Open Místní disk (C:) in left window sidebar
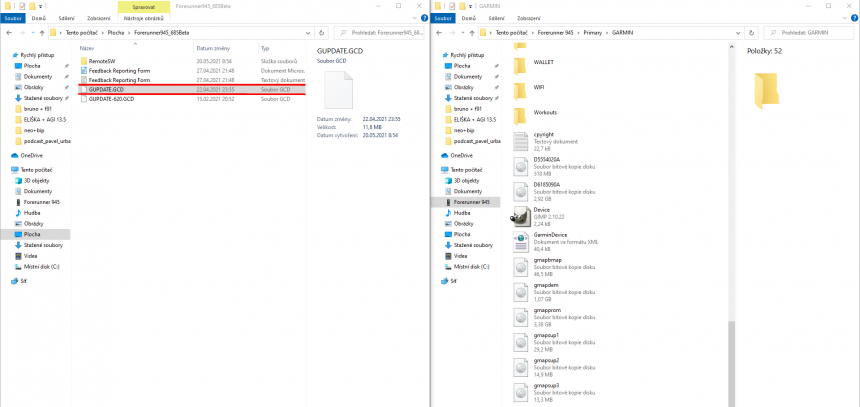The height and width of the screenshot is (407, 860). tap(38, 267)
